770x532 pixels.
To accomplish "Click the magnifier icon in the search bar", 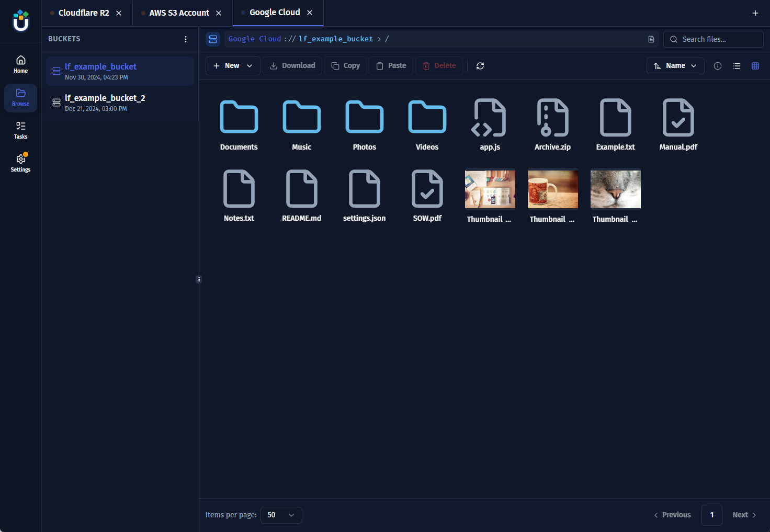I will pos(674,39).
